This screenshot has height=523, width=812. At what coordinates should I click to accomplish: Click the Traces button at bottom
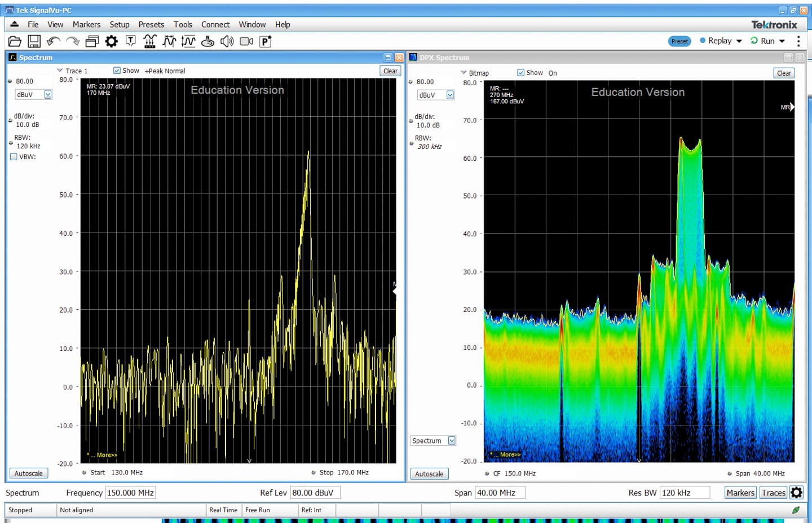774,493
